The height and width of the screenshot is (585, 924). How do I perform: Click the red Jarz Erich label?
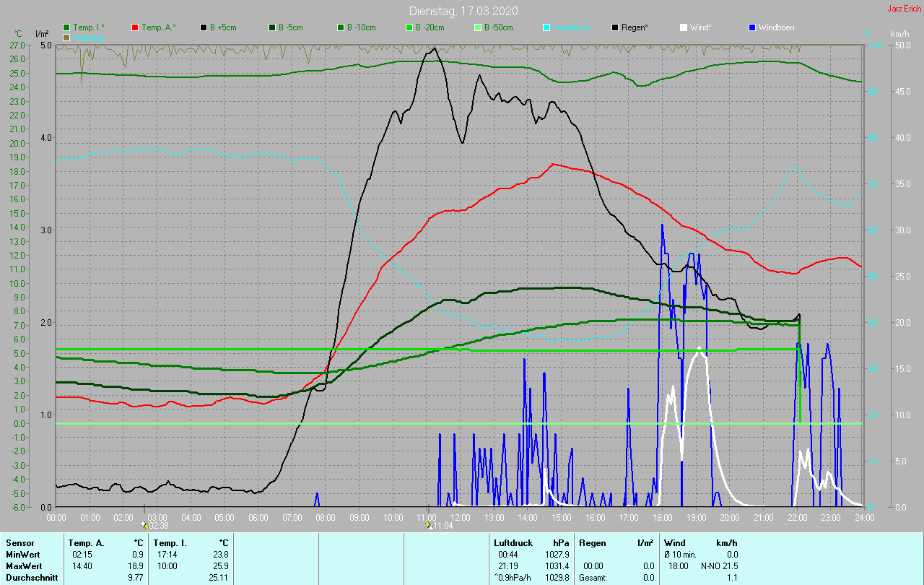click(904, 9)
